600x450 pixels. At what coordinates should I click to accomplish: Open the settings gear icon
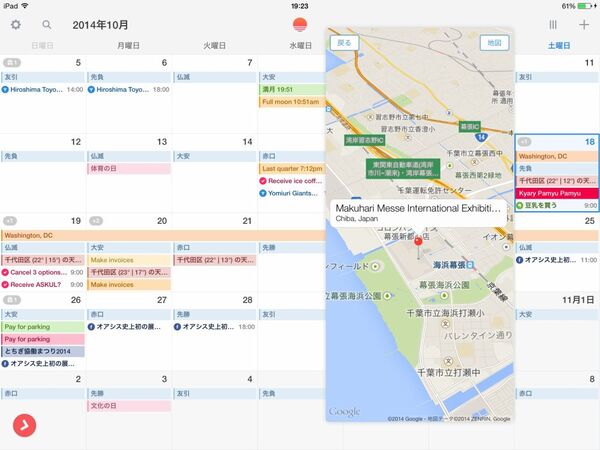pos(16,25)
